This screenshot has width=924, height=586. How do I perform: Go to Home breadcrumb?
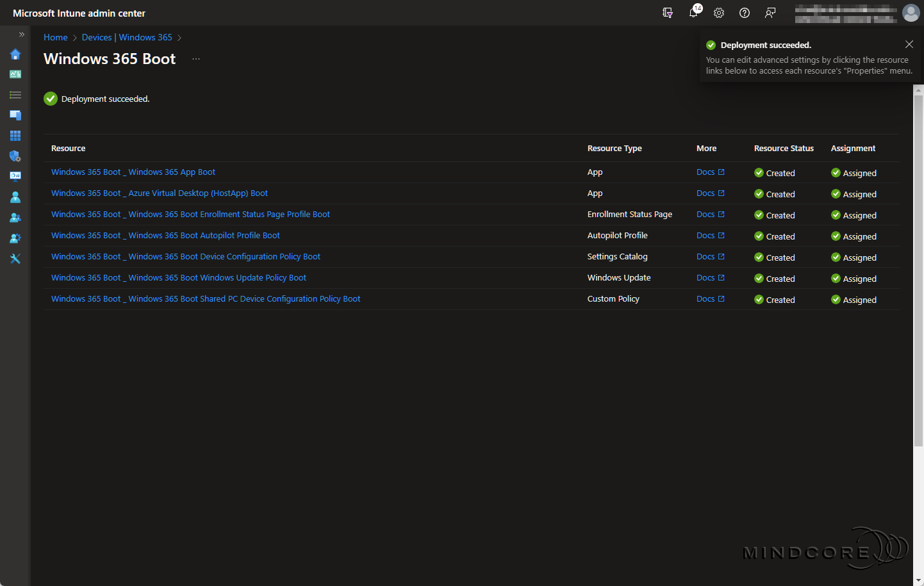click(56, 38)
